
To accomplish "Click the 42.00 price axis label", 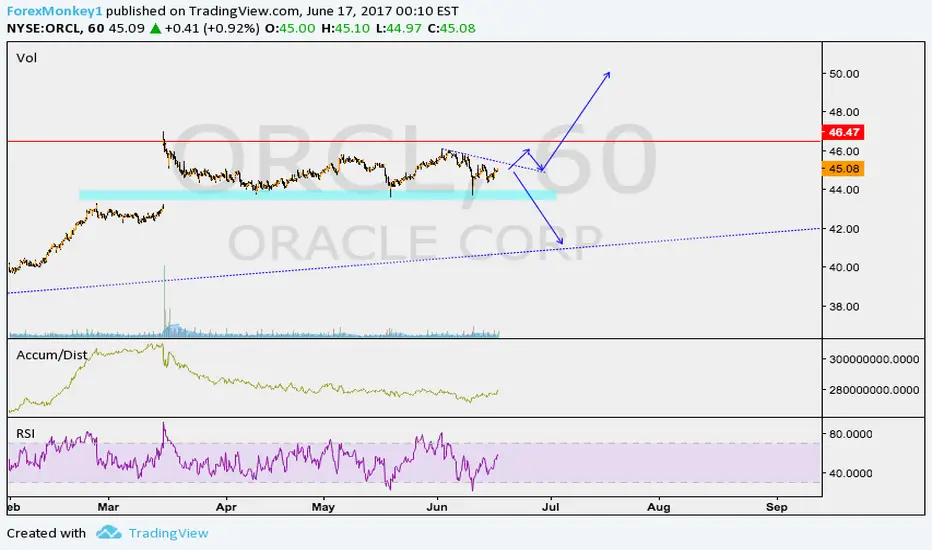I will [x=844, y=229].
